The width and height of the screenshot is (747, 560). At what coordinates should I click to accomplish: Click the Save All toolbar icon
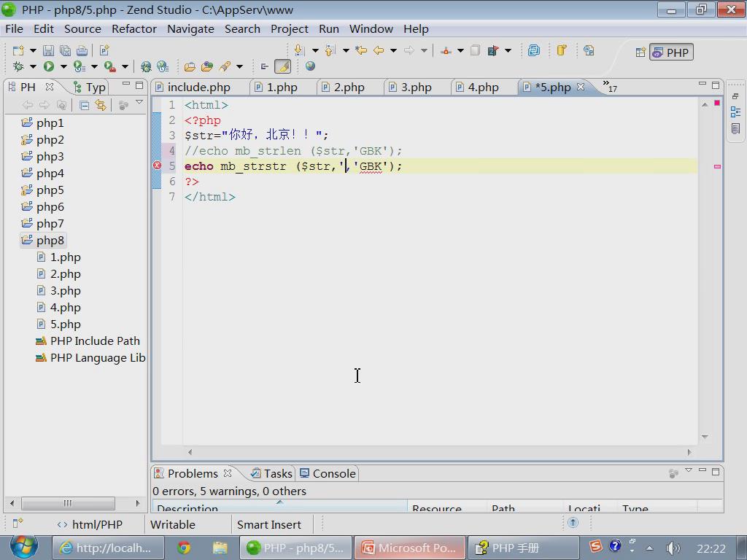coord(65,50)
